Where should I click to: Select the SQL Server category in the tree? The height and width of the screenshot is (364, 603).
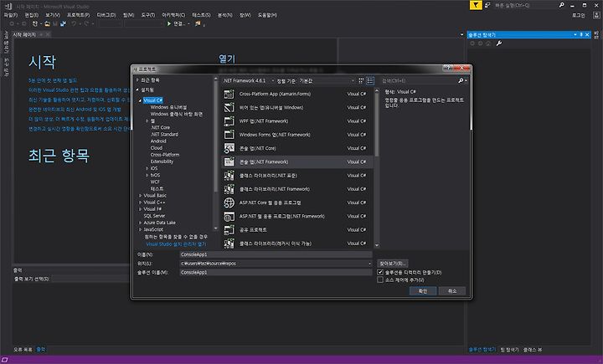pyautogui.click(x=154, y=216)
